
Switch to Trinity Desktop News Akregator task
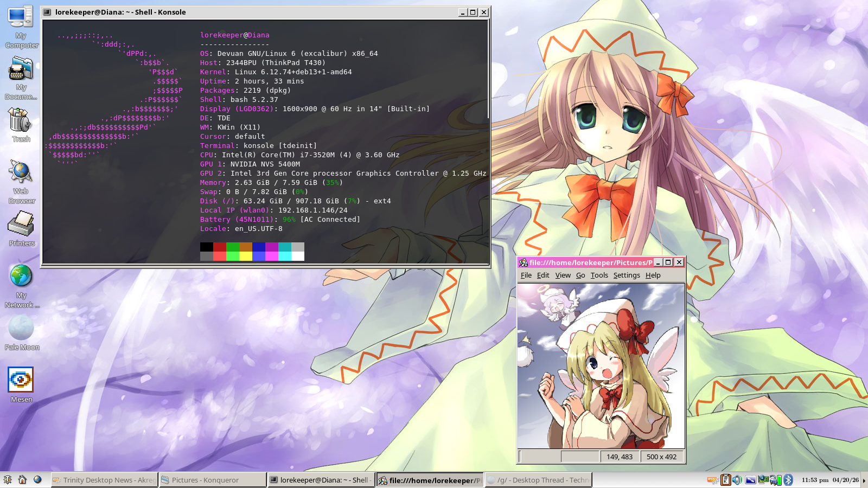pyautogui.click(x=104, y=480)
